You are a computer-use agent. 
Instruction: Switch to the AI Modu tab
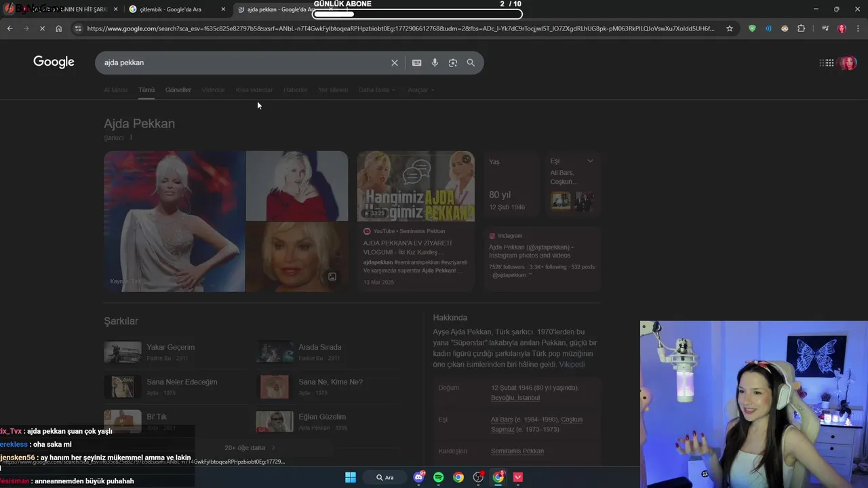pyautogui.click(x=115, y=90)
